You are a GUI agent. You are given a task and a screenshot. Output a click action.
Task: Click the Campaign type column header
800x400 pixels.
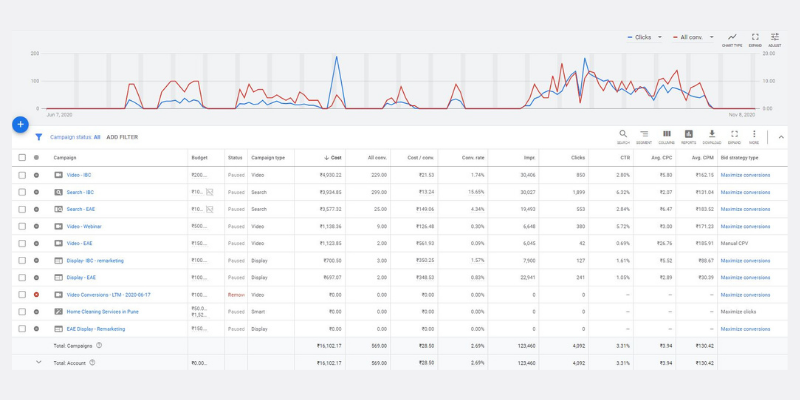[x=267, y=158]
